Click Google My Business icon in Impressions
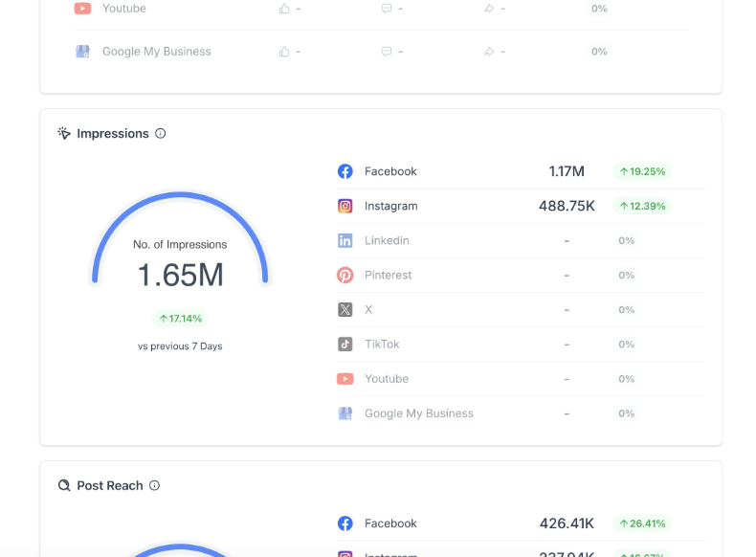This screenshot has height=557, width=756. [x=345, y=413]
